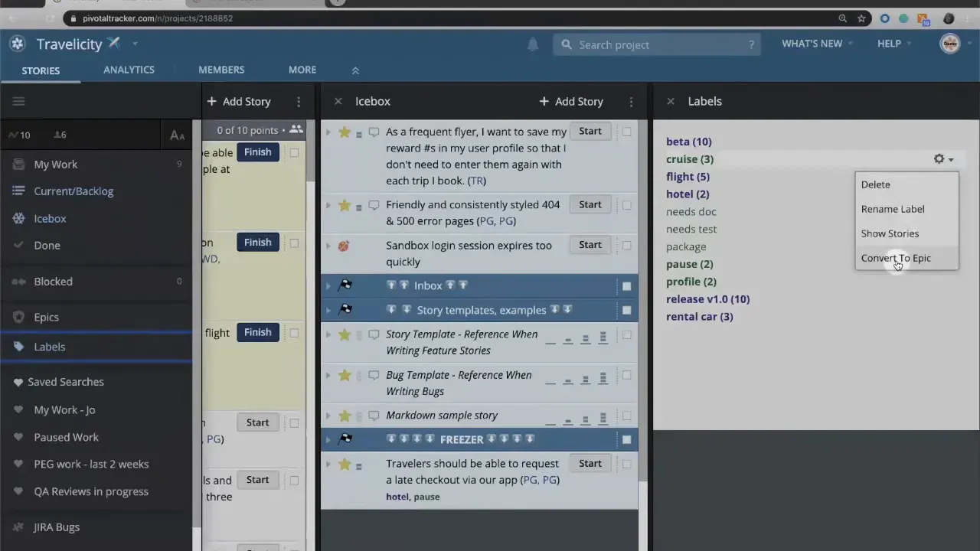Check the late checkout story's selection box
The height and width of the screenshot is (551, 980).
pos(626,463)
